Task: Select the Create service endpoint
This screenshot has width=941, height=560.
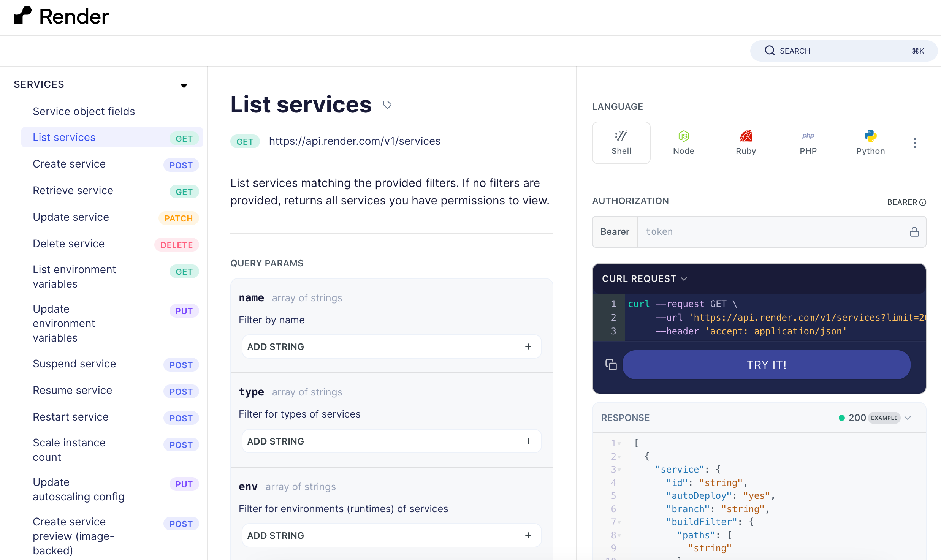Action: 69,164
